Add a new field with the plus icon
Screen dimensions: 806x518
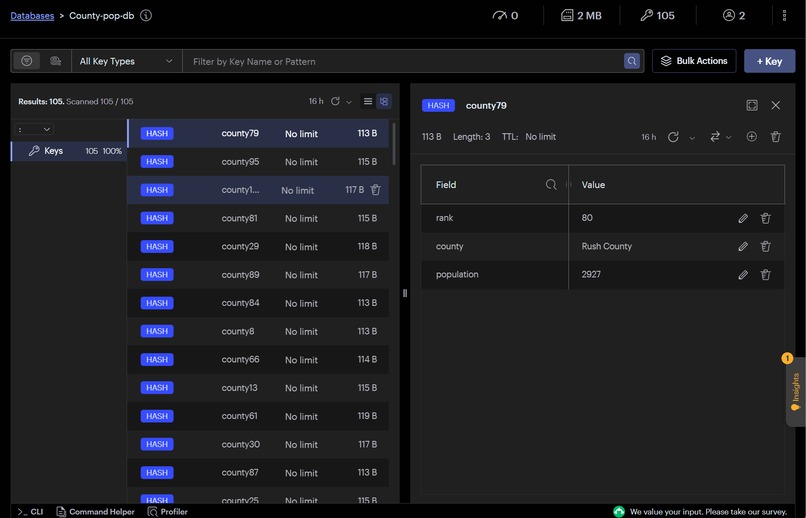(752, 137)
